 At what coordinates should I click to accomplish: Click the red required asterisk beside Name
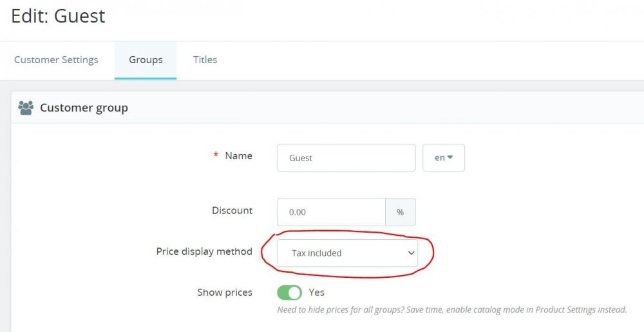[216, 157]
